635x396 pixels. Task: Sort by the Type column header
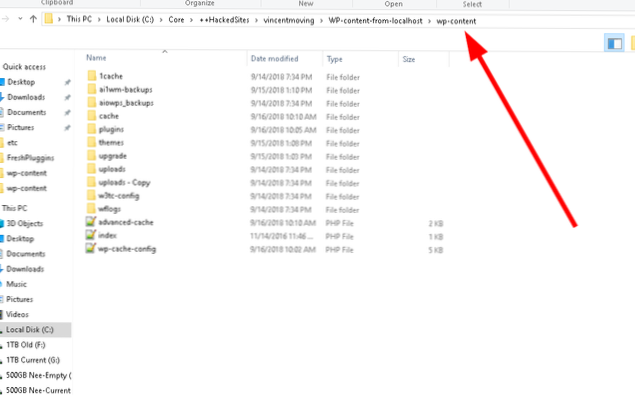point(335,59)
